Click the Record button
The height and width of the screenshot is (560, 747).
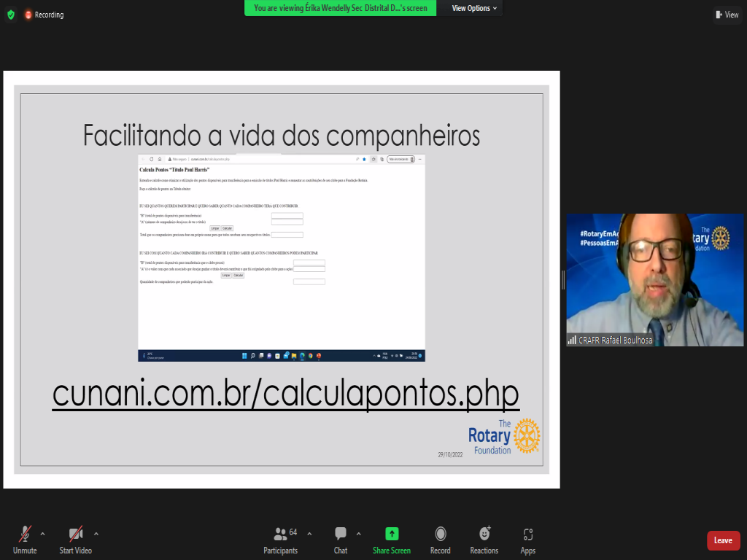(440, 540)
